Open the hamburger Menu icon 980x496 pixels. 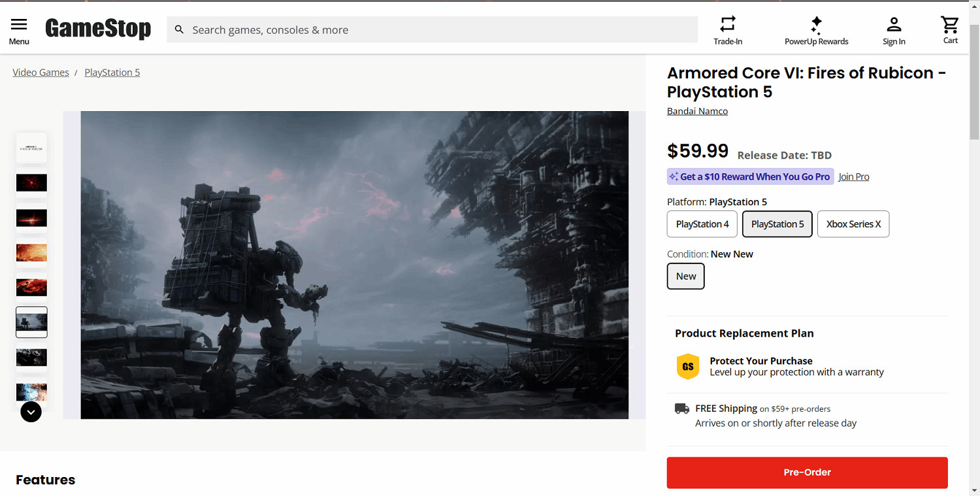(x=19, y=25)
